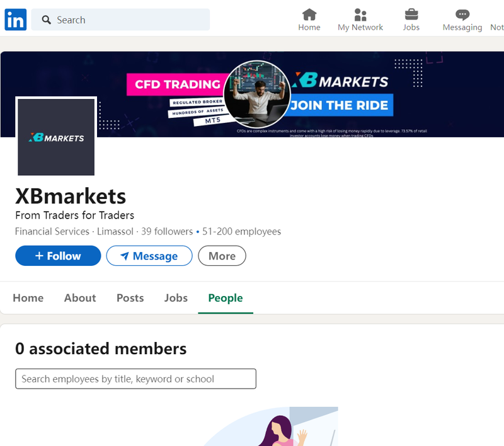Switch to the Posts tab
The image size is (504, 446).
130,298
